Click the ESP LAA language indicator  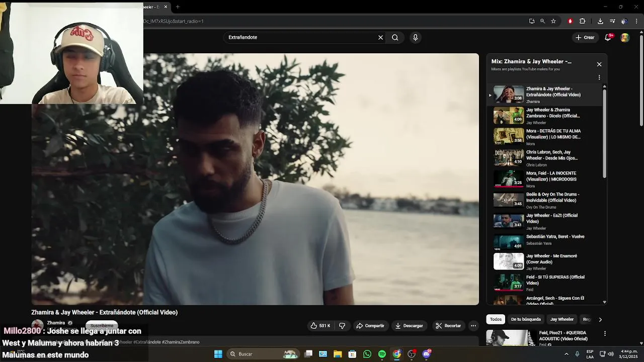[x=590, y=354]
